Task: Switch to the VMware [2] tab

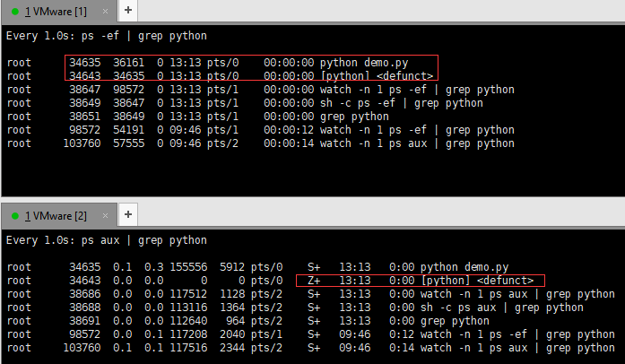Action: [x=61, y=216]
